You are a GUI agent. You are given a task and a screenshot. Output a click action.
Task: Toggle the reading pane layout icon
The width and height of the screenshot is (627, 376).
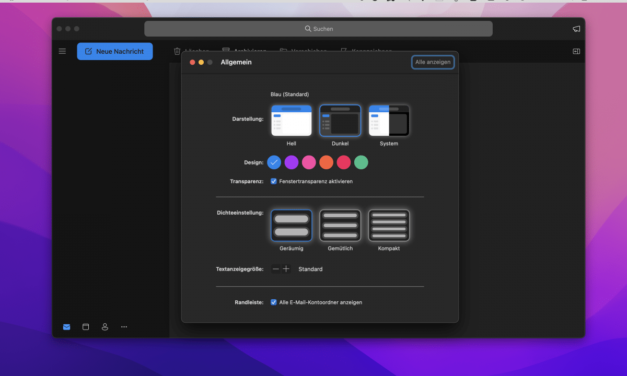coord(576,51)
